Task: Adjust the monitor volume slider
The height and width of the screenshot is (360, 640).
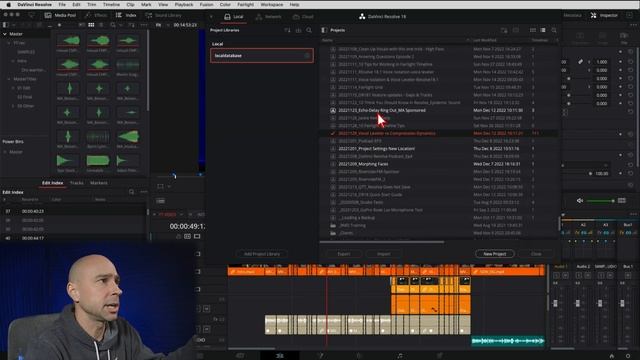Action: click(600, 201)
